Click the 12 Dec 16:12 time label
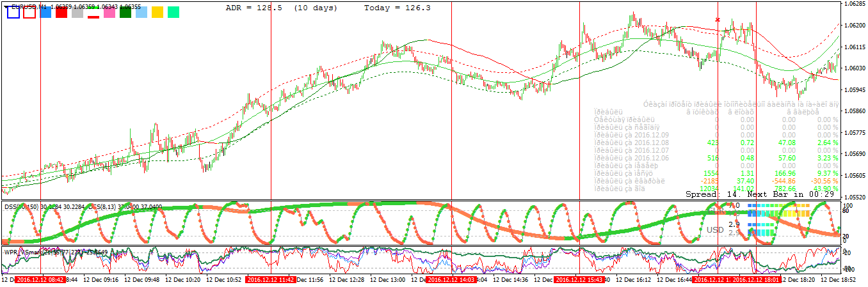Viewport: 868px width, 287px height. (x=633, y=280)
